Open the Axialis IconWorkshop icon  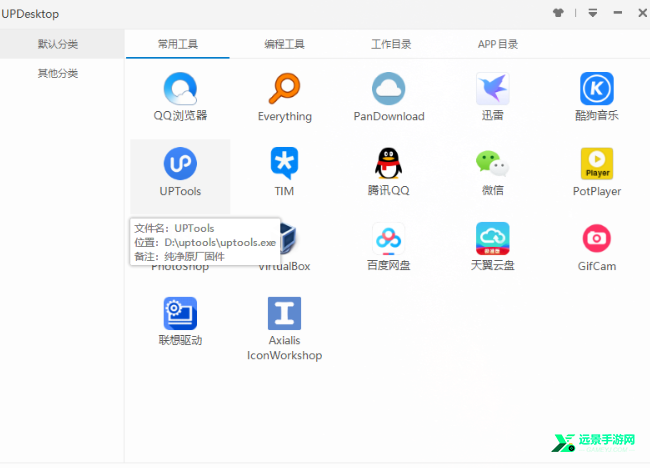click(x=284, y=313)
